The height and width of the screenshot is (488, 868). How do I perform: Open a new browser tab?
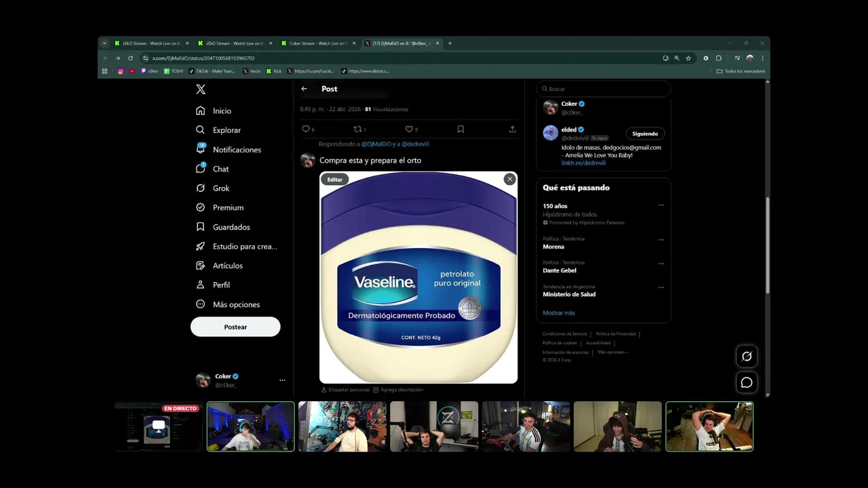click(x=450, y=43)
